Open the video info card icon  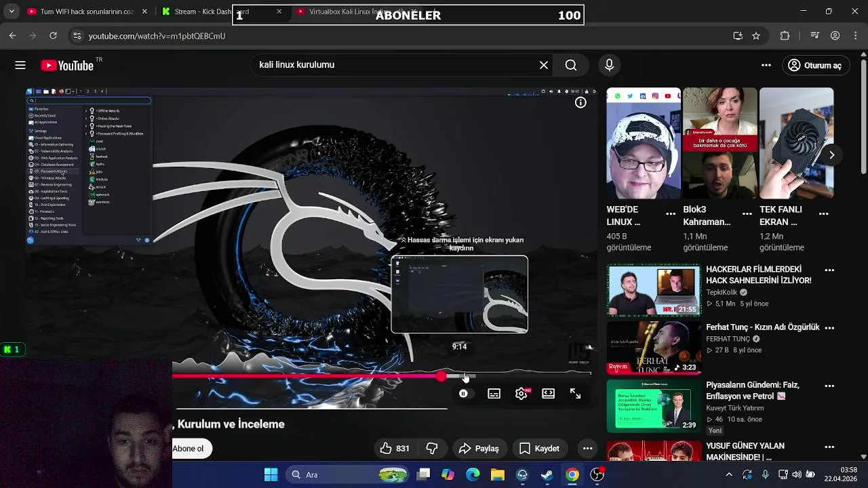pos(580,102)
